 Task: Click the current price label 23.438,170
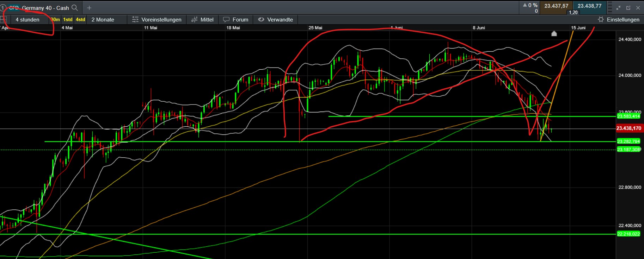tap(629, 128)
